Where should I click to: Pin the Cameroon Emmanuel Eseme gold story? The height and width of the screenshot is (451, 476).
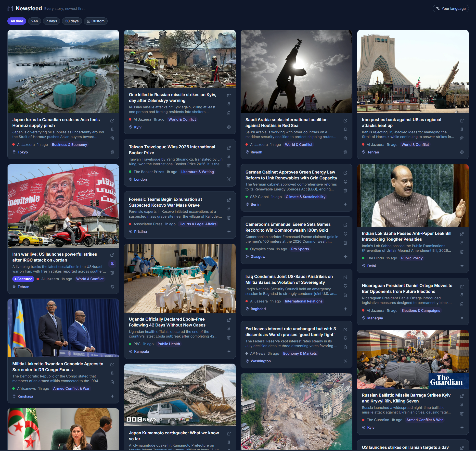[345, 234]
